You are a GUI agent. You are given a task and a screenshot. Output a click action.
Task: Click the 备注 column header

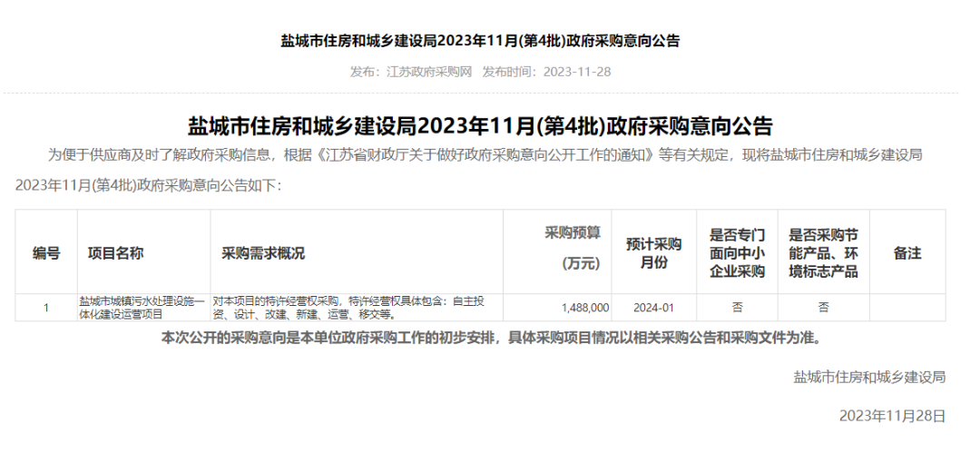907,253
